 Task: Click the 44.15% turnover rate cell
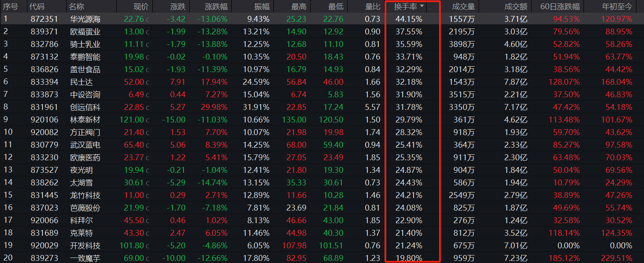(409, 19)
